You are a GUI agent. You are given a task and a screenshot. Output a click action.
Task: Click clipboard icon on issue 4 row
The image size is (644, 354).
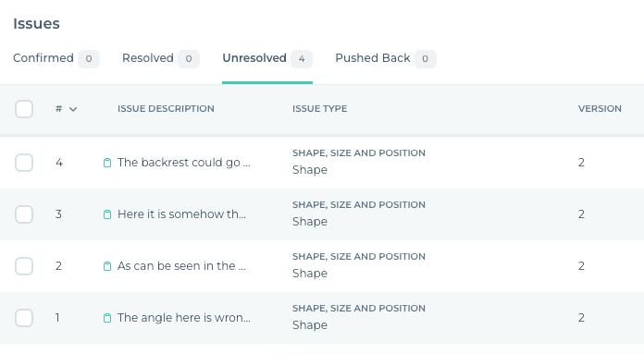pos(107,163)
